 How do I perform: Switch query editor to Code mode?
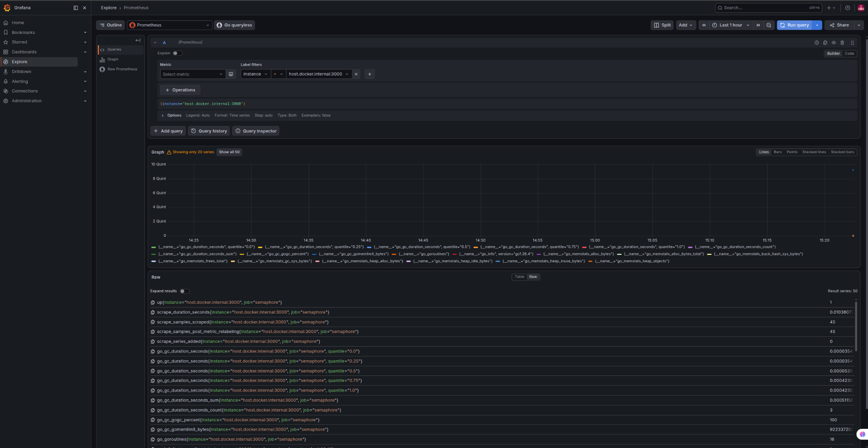(849, 53)
